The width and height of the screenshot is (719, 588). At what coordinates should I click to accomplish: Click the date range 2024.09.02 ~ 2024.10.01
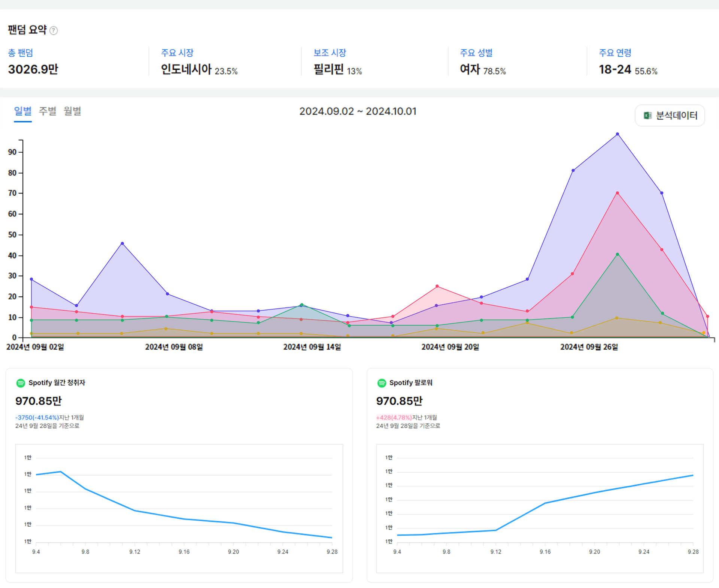[358, 112]
